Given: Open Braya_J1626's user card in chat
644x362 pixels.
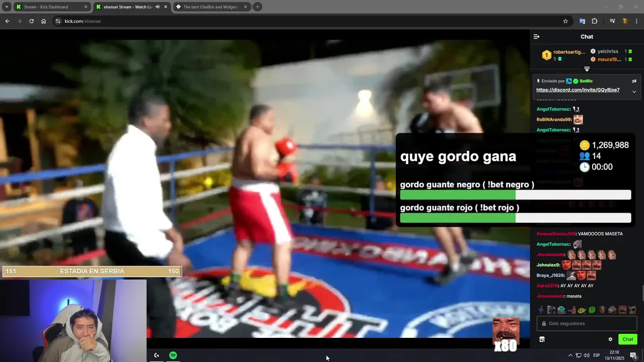Looking at the screenshot, I should pos(550,276).
